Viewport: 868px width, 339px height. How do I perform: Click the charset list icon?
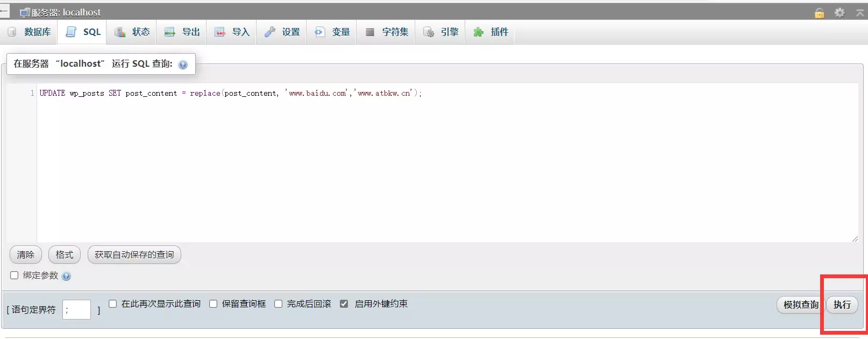pos(370,32)
